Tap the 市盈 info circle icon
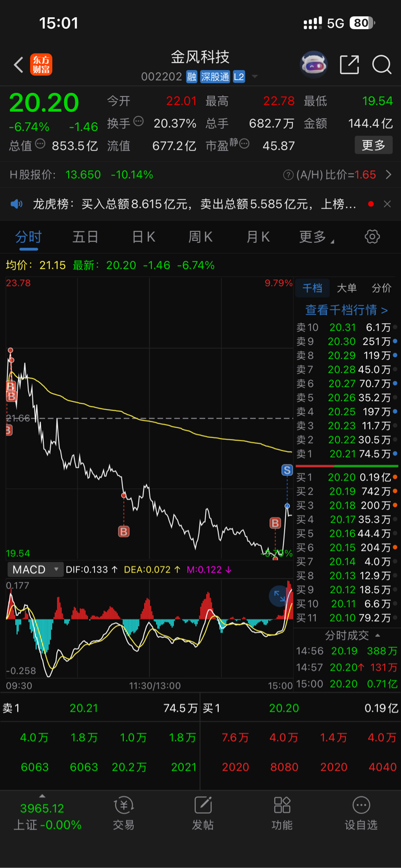This screenshot has width=401, height=868. (x=244, y=144)
